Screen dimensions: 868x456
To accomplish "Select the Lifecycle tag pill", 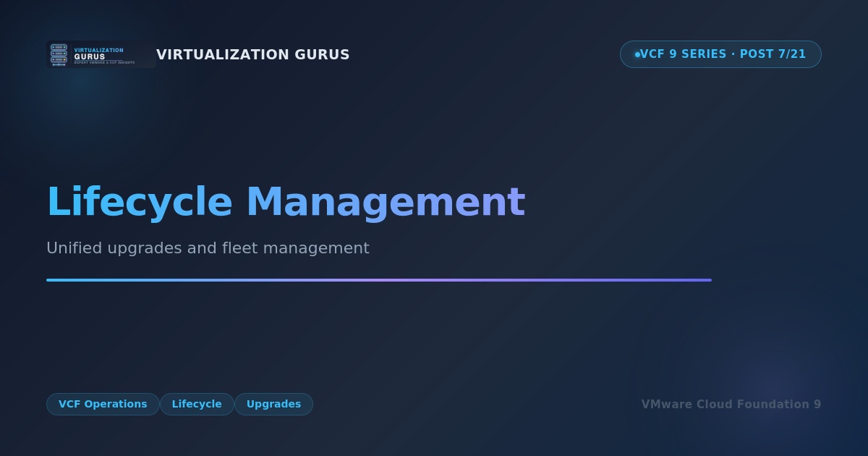I will pos(197,404).
